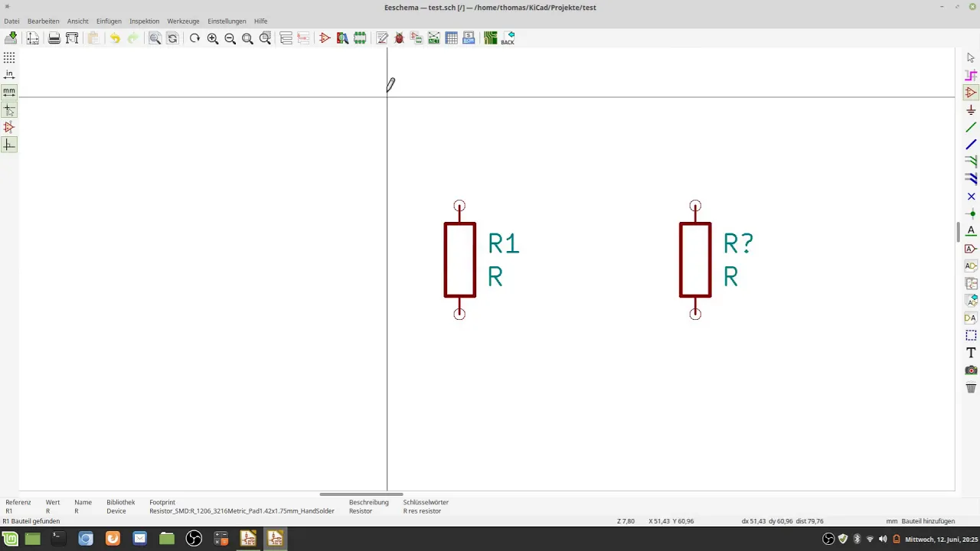The height and width of the screenshot is (551, 980).
Task: Click the Undo arrow icon
Action: coord(115,38)
